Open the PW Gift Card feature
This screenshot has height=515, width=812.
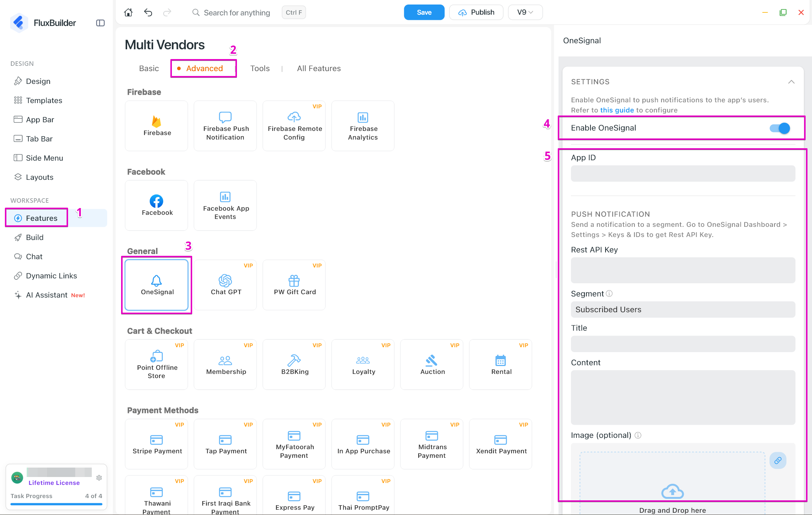[x=294, y=285]
